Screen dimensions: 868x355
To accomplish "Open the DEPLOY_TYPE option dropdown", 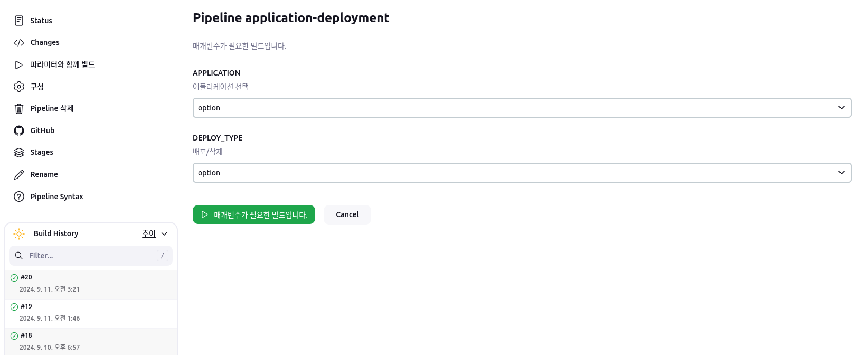I will [x=522, y=173].
